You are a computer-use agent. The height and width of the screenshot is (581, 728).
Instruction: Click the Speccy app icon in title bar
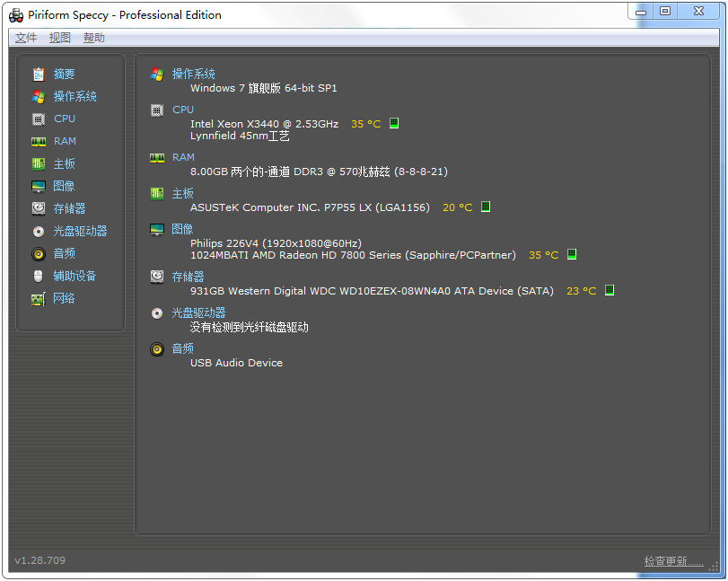[16, 15]
